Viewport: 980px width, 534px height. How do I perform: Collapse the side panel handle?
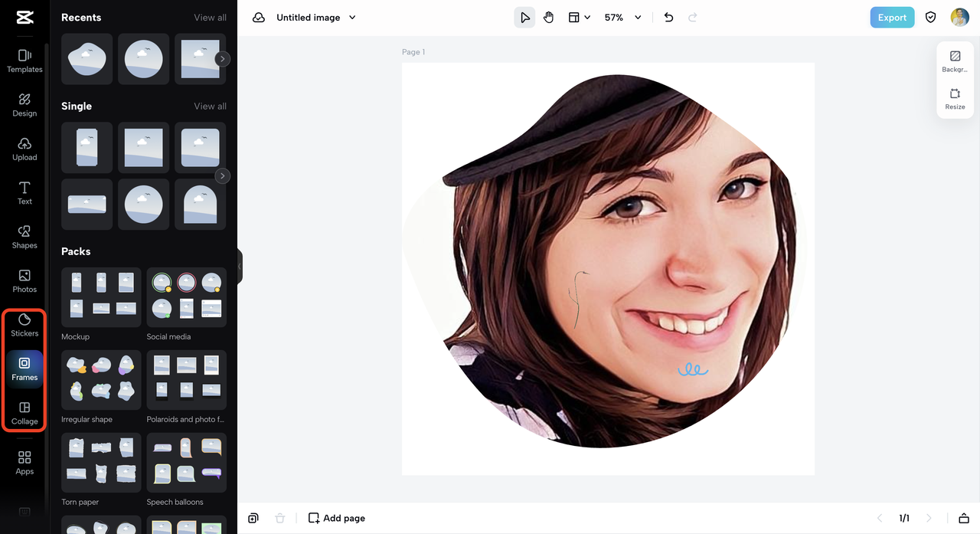(240, 267)
